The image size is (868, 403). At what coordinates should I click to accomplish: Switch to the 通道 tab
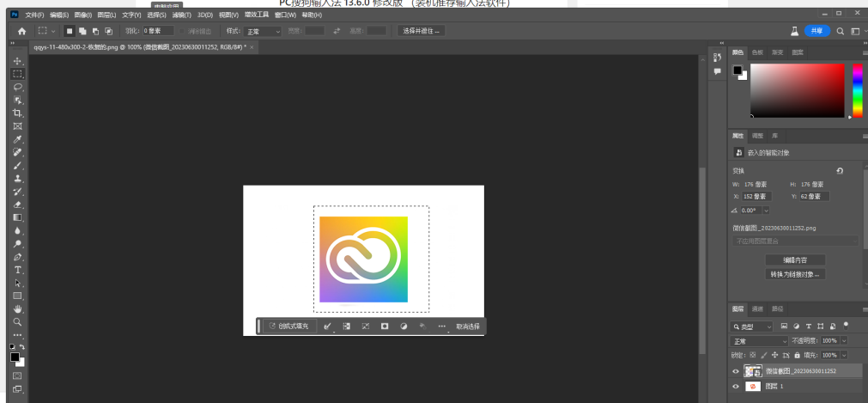point(756,308)
